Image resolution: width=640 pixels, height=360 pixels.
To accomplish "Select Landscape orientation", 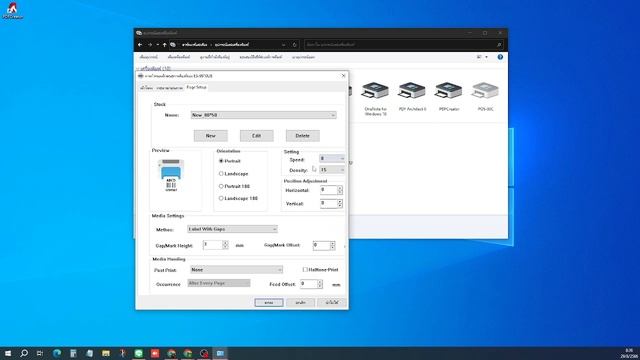I will [x=233, y=173].
